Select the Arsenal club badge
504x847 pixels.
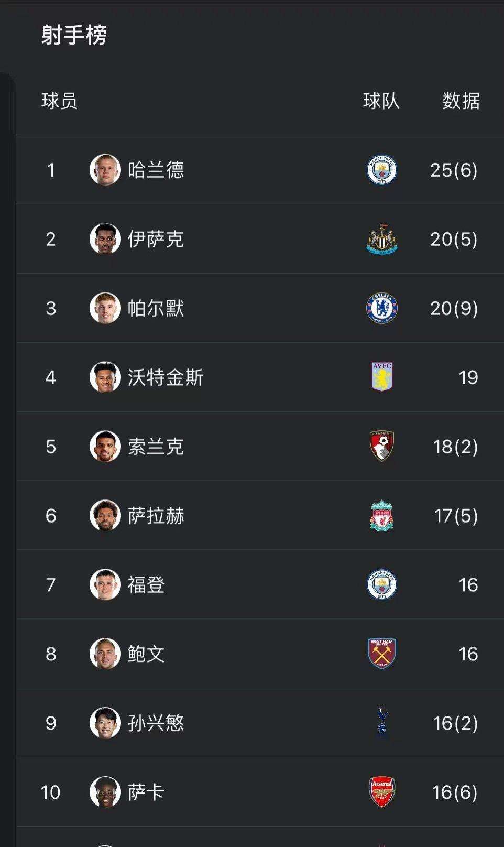(381, 792)
